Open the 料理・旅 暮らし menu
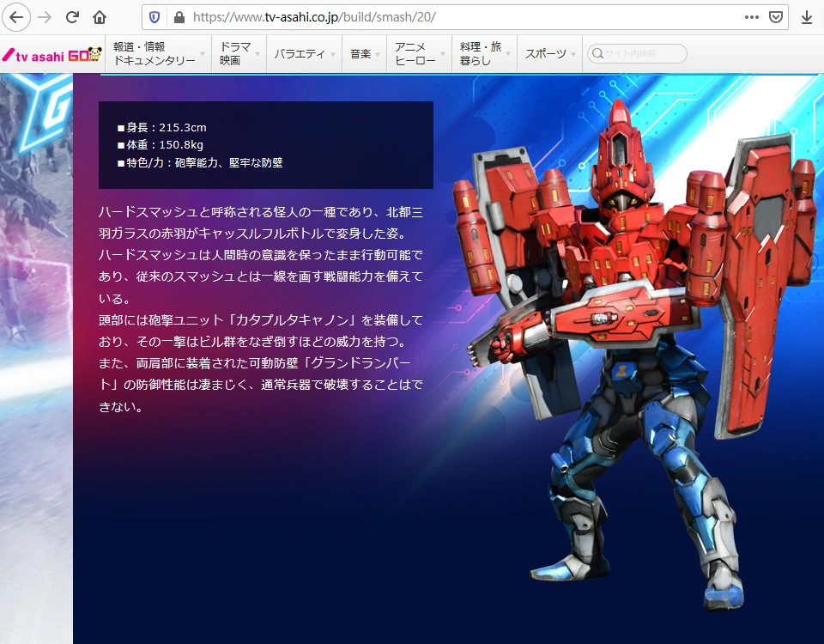This screenshot has width=824, height=644. pos(484,53)
